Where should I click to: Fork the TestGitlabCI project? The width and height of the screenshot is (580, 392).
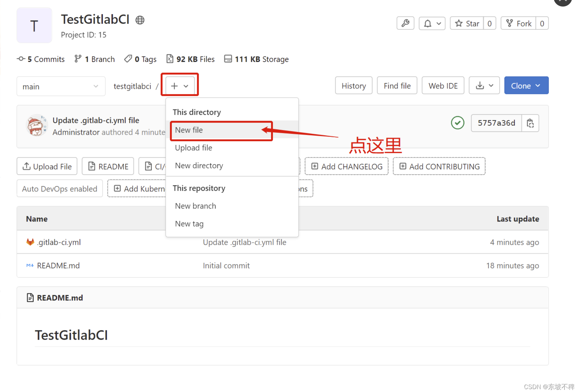[x=518, y=23]
